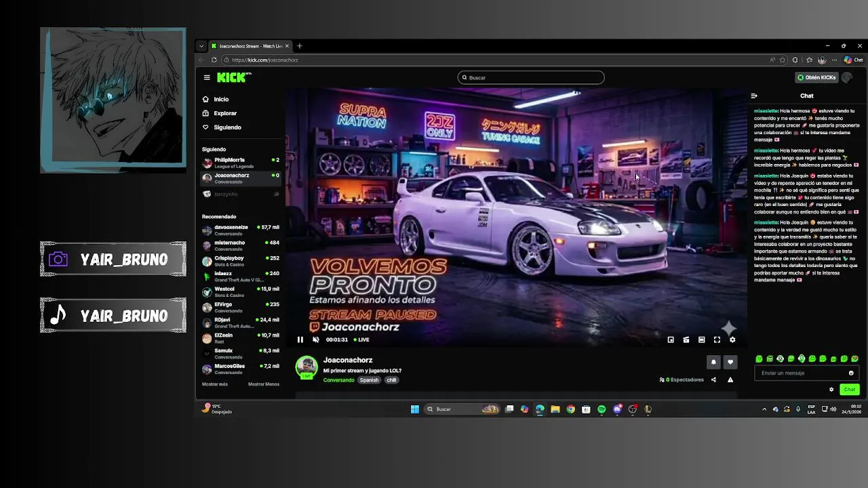Reload the page
Viewport: 868px width, 488px height.
pyautogui.click(x=214, y=60)
